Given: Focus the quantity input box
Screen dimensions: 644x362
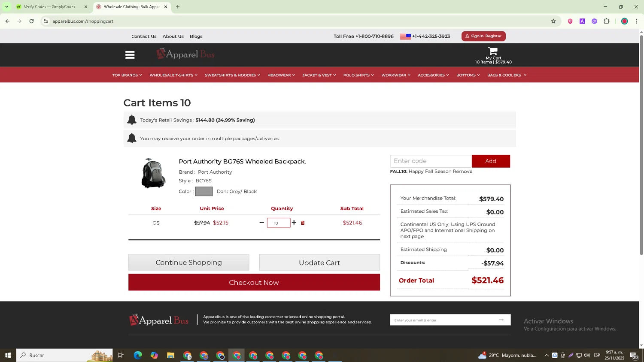Looking at the screenshot, I should point(279,223).
